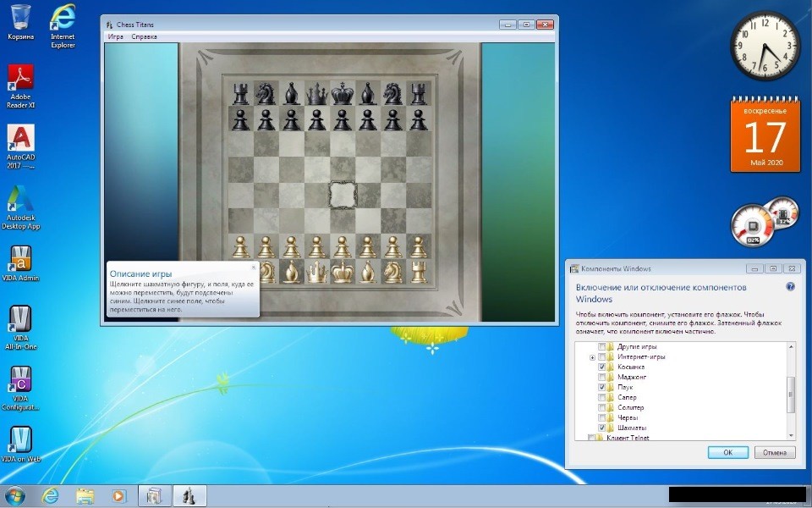Click the black knight on square g8
Image resolution: width=812 pixels, height=508 pixels.
393,94
